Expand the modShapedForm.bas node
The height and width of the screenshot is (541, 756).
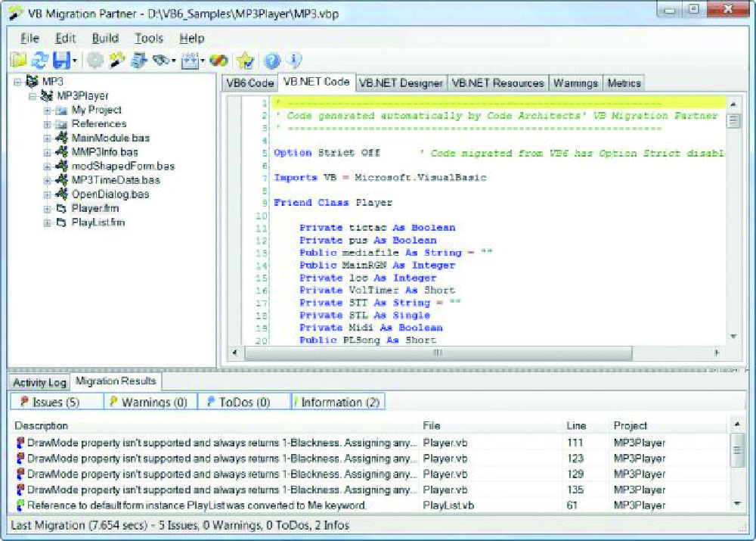click(47, 166)
